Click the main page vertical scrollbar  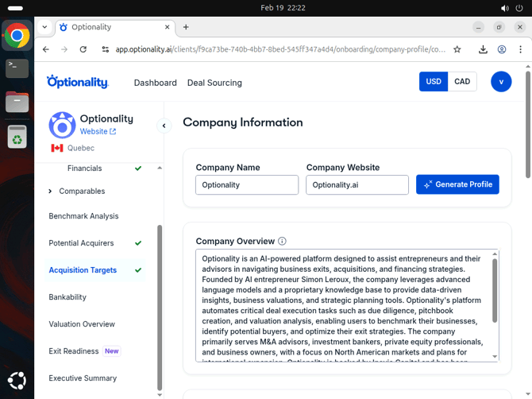pyautogui.click(x=528, y=124)
